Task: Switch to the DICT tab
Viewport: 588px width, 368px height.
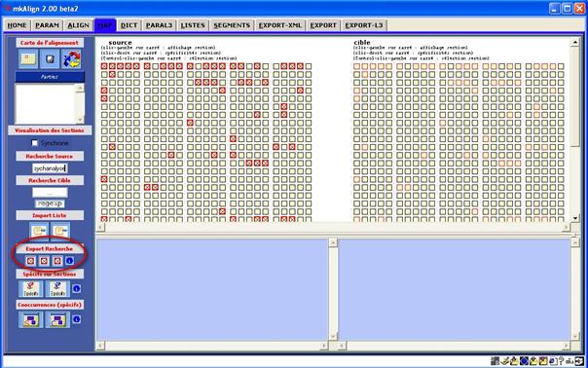Action: pos(129,25)
